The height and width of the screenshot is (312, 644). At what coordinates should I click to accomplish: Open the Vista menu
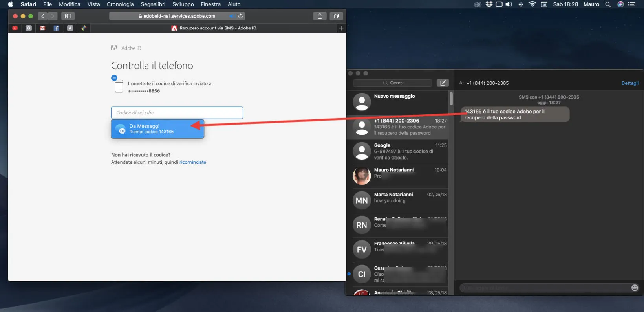coord(93,4)
